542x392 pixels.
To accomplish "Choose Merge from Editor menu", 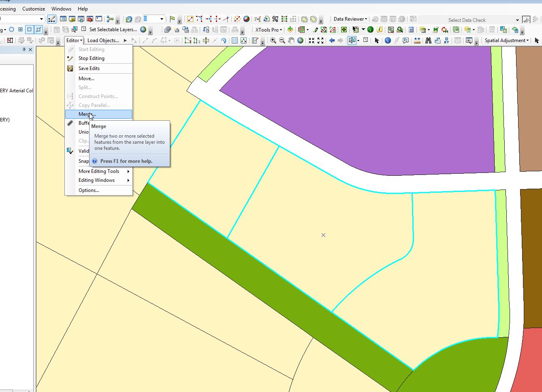I will point(87,114).
